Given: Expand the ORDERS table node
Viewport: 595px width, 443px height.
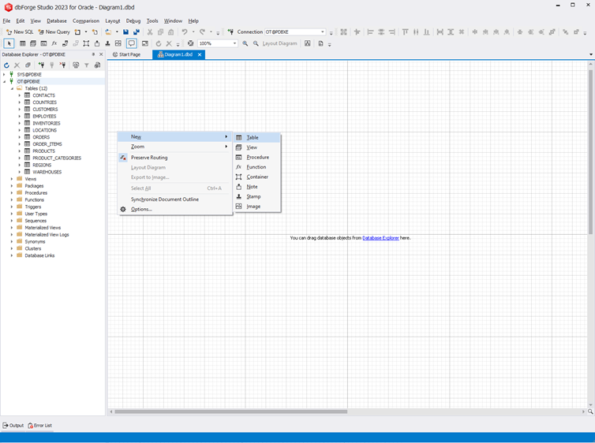Looking at the screenshot, I should (19, 137).
